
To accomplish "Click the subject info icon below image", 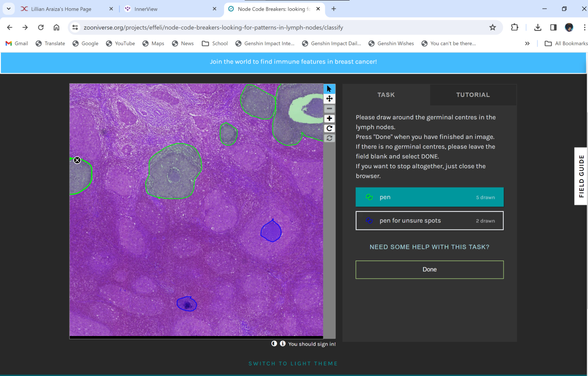I will pos(283,344).
